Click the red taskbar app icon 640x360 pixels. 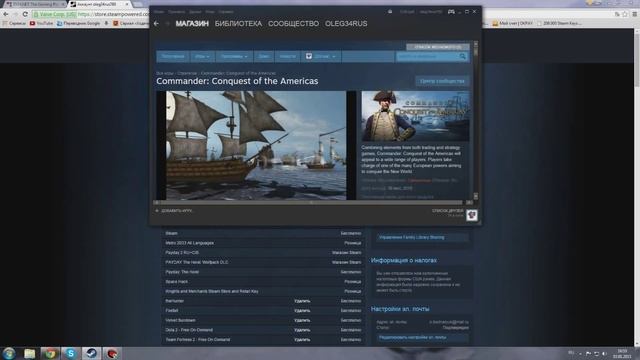(x=112, y=353)
